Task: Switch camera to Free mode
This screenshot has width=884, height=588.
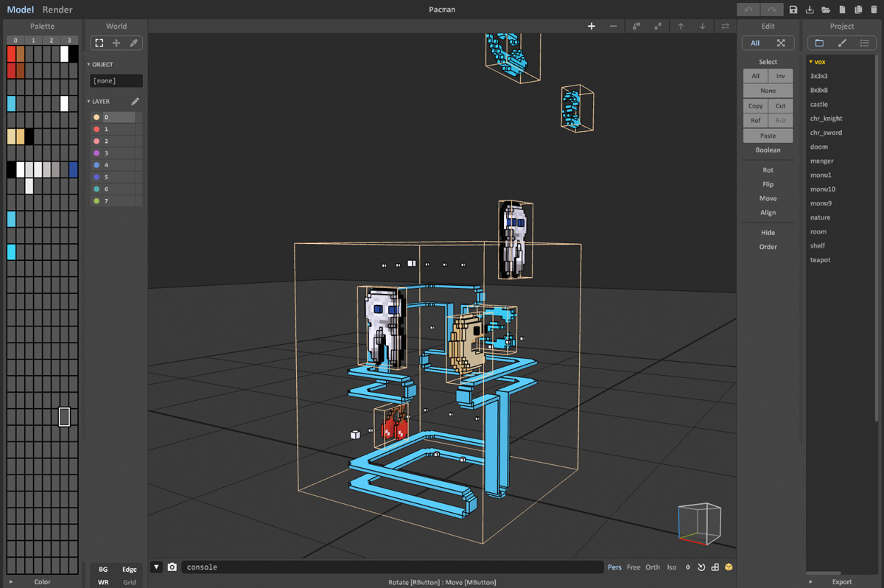Action: pyautogui.click(x=634, y=567)
